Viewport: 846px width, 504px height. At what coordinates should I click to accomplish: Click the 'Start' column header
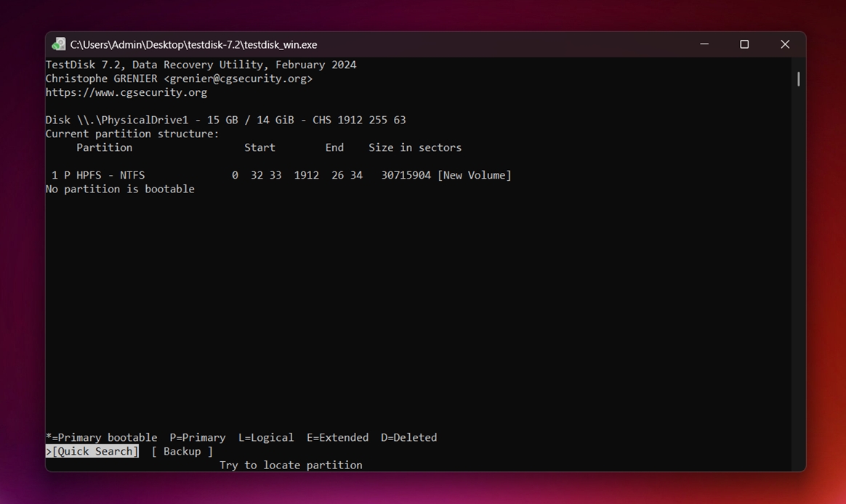click(x=259, y=147)
